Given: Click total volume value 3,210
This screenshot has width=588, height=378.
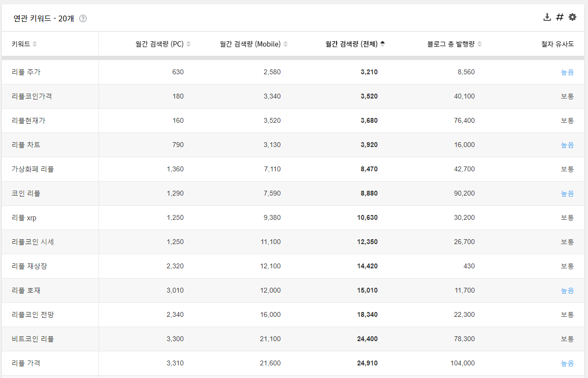Looking at the screenshot, I should click(369, 72).
